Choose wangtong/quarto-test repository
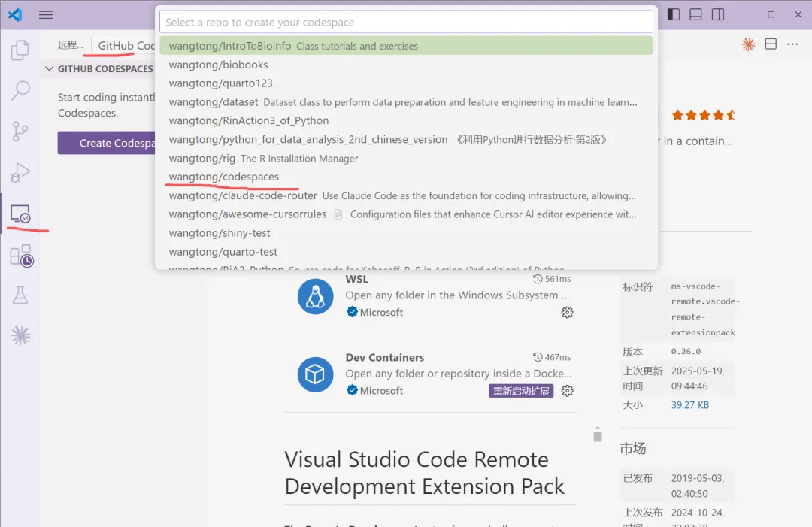The width and height of the screenshot is (812, 527). [406, 252]
